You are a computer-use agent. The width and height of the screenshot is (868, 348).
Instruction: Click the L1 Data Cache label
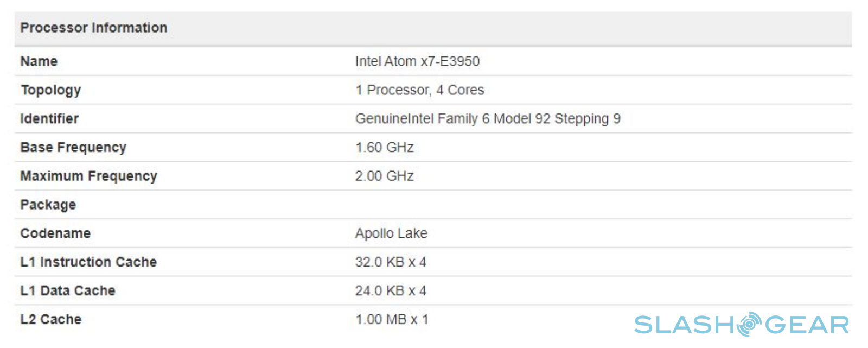(68, 291)
